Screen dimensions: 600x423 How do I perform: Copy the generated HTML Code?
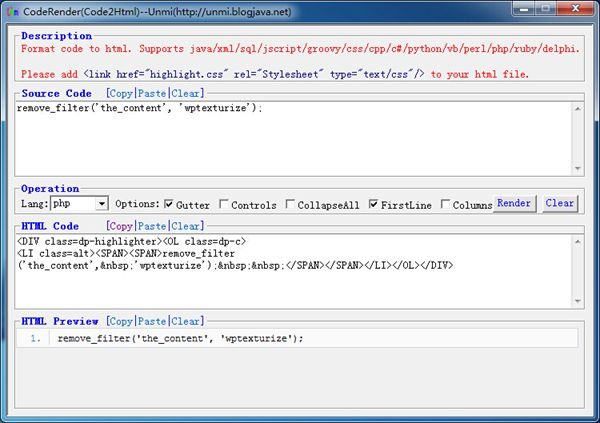[x=120, y=226]
